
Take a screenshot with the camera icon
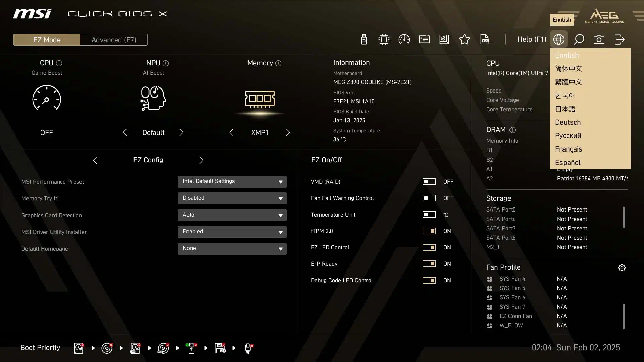coord(599,40)
